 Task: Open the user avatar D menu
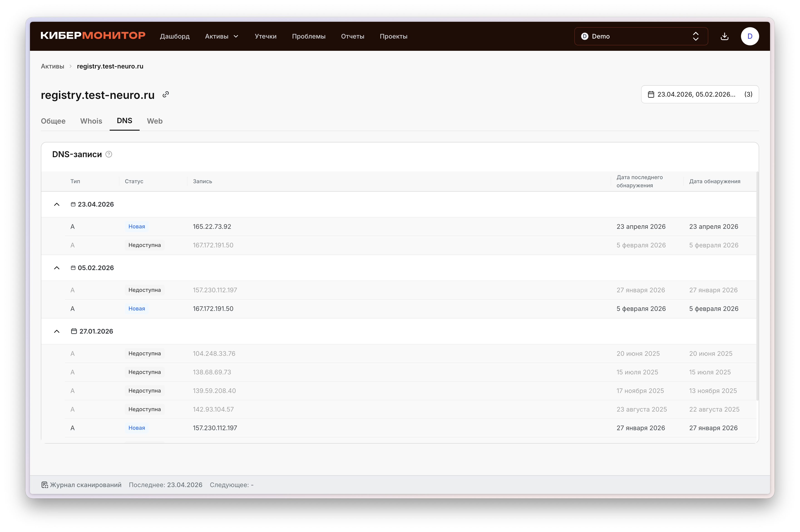coord(750,36)
